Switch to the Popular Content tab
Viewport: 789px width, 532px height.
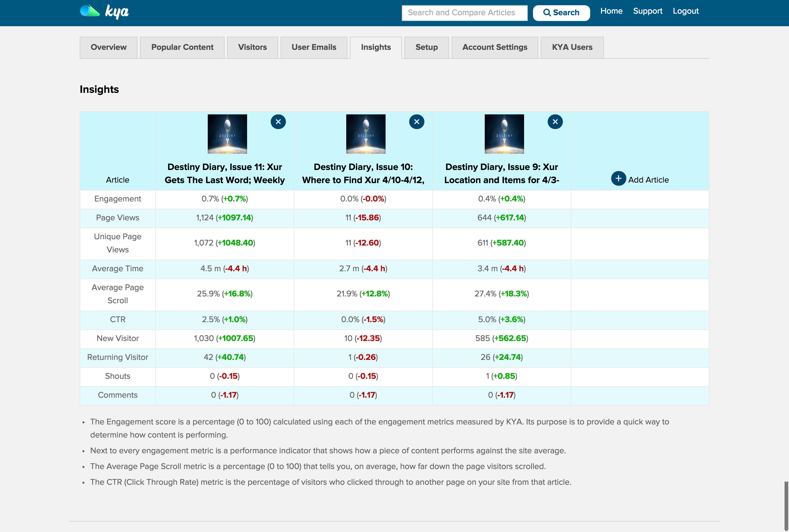(x=182, y=47)
